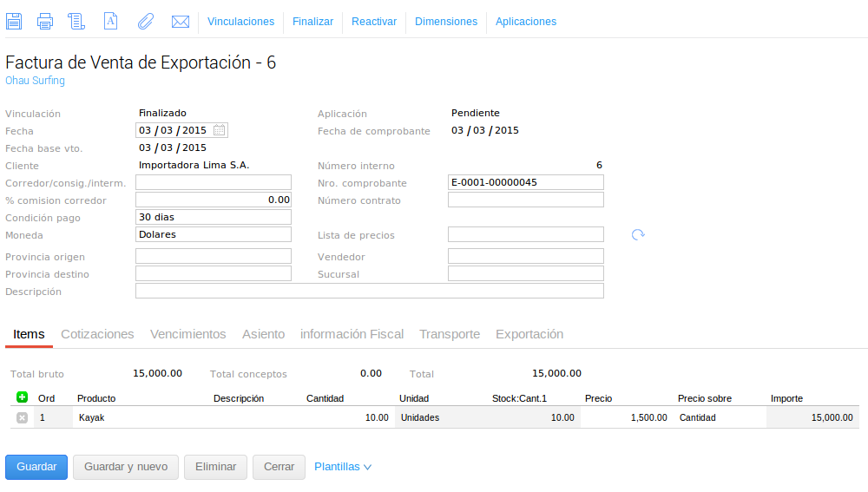Click the Unidades unit cell
The image size is (868, 492).
[x=441, y=418]
